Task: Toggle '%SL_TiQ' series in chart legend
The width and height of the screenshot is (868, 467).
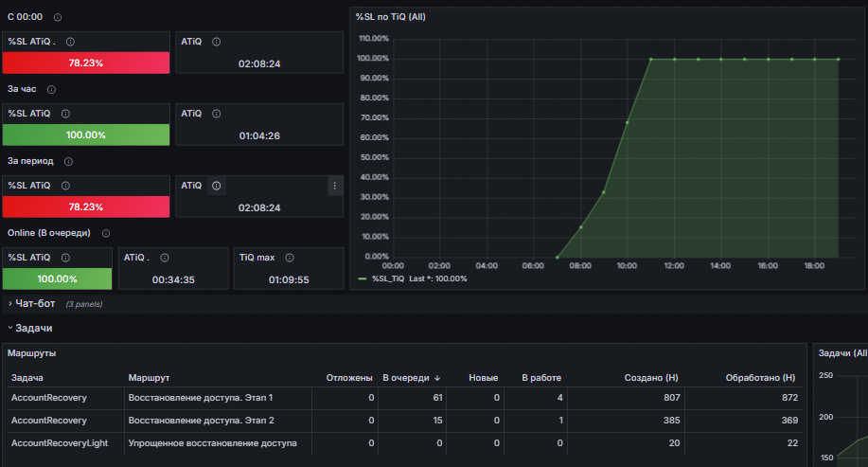Action: pos(388,278)
